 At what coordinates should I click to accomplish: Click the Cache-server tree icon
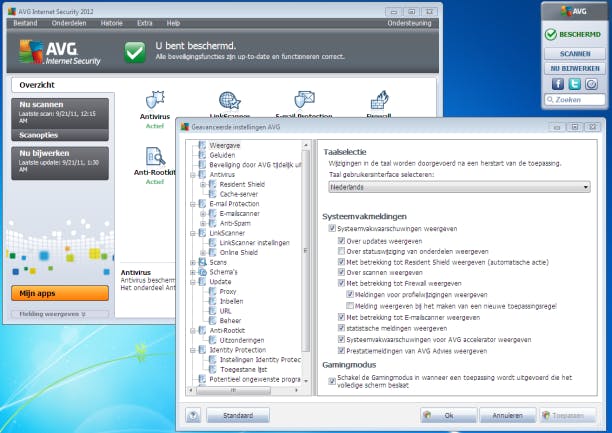213,194
